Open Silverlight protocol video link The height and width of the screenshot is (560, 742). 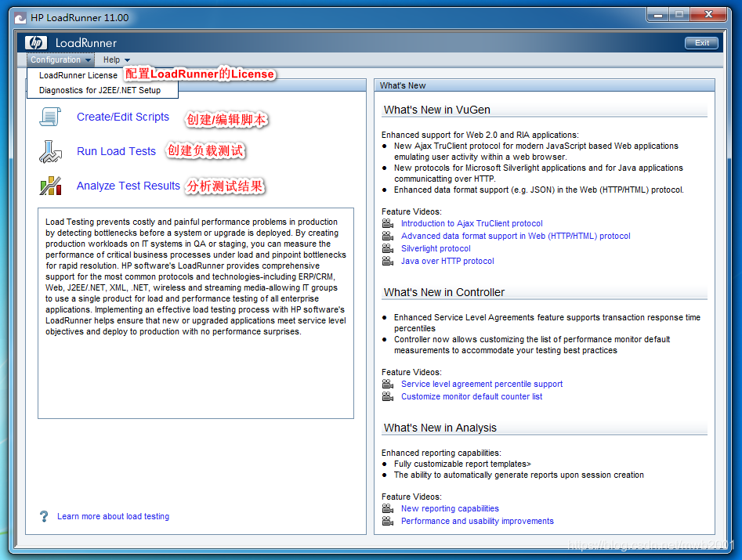coord(436,248)
